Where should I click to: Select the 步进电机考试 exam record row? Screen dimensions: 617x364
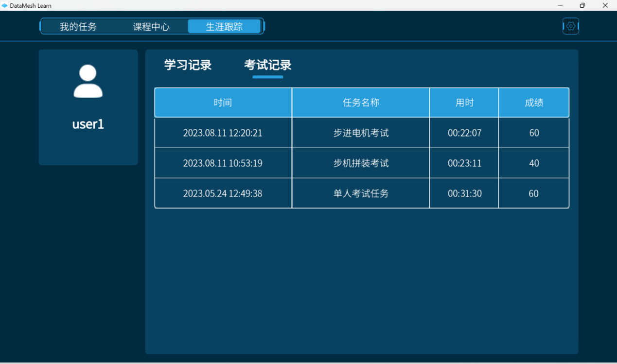click(360, 132)
